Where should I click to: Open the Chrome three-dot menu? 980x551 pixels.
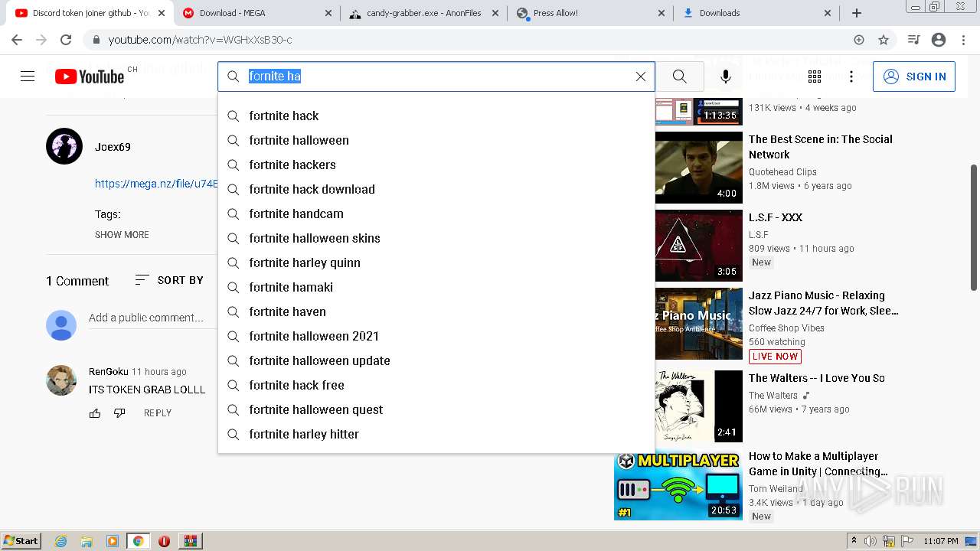[x=962, y=40]
